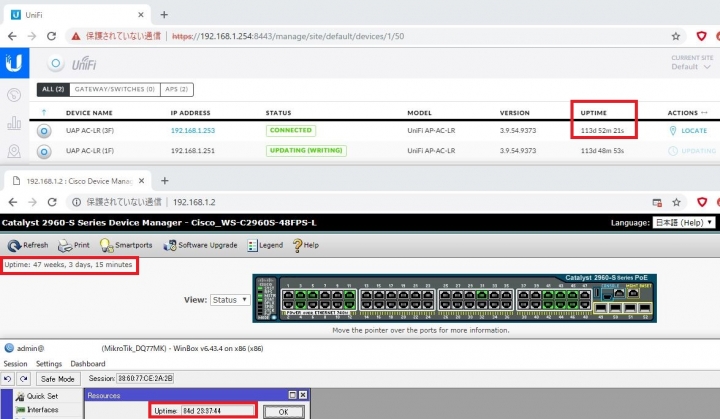This screenshot has height=419, width=720.
Task: Click Cisco uptime 47 weeks text
Action: (x=68, y=265)
